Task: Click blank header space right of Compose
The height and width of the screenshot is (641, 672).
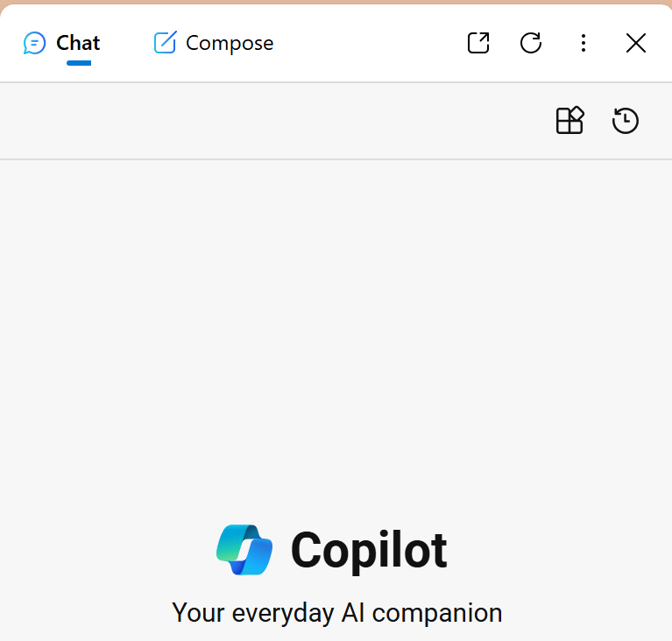Action: point(369,43)
